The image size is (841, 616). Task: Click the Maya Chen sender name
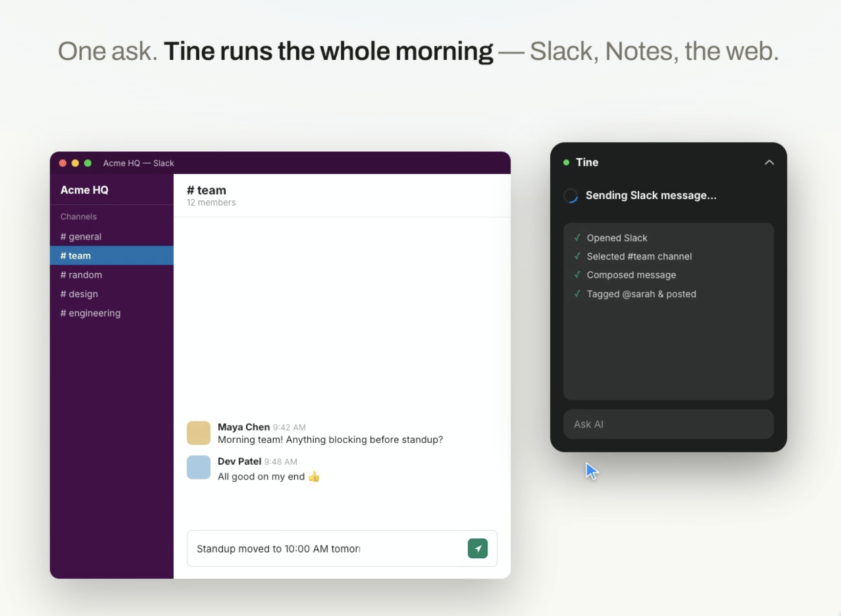[243, 427]
